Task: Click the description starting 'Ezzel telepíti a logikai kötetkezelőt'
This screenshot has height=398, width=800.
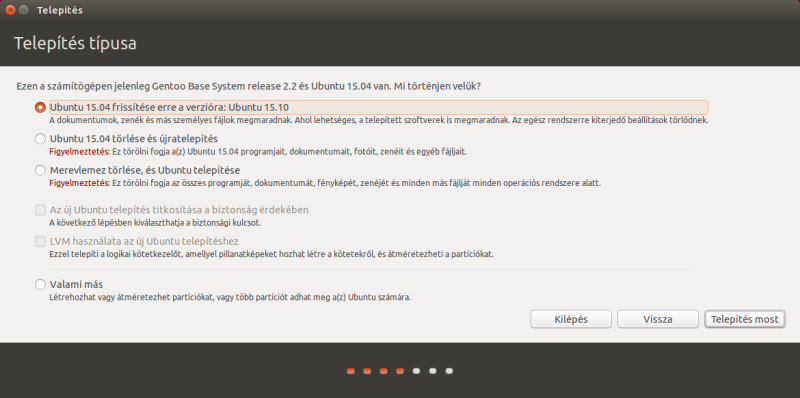Action: [271, 254]
